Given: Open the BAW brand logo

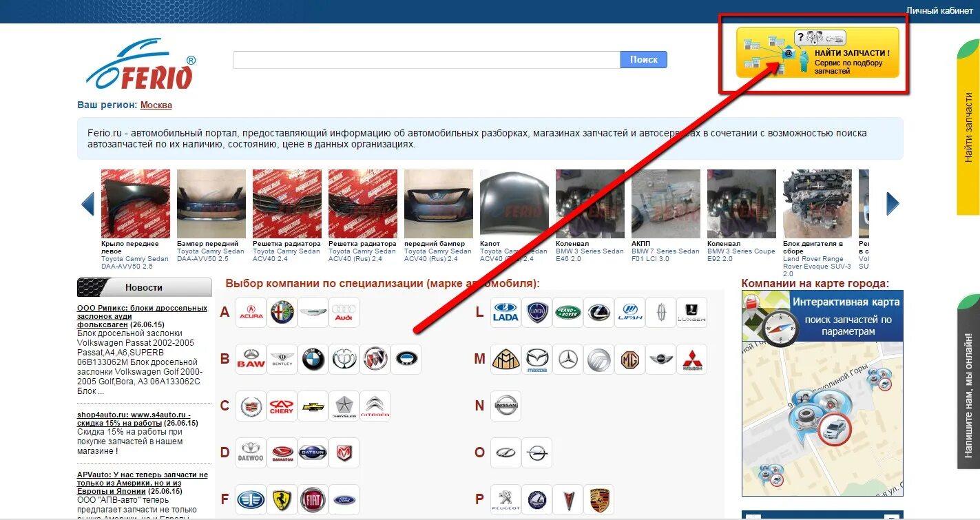Looking at the screenshot, I should coord(251,360).
